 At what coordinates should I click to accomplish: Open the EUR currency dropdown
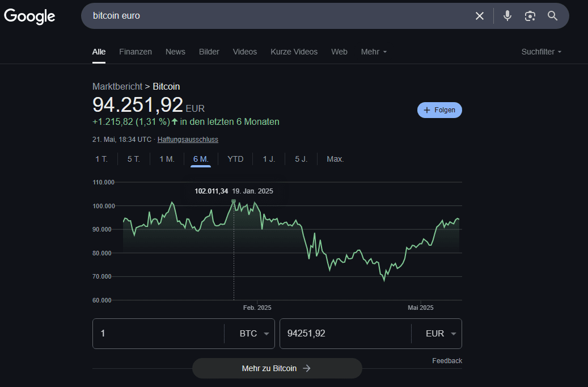point(441,333)
